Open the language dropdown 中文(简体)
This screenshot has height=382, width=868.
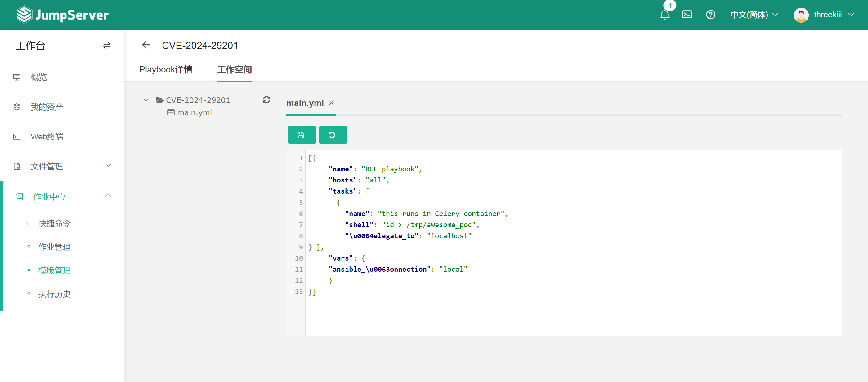[754, 15]
